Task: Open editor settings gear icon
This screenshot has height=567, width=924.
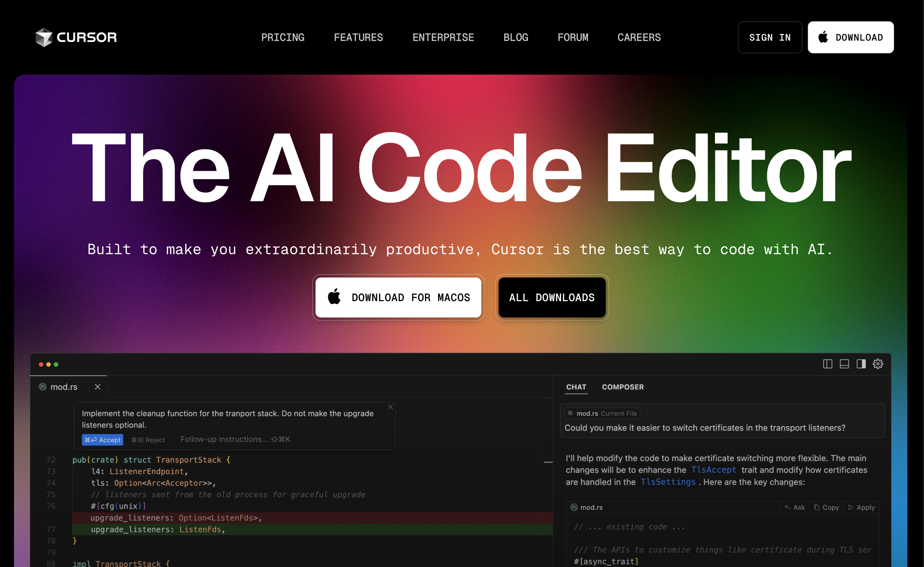Action: pos(878,363)
